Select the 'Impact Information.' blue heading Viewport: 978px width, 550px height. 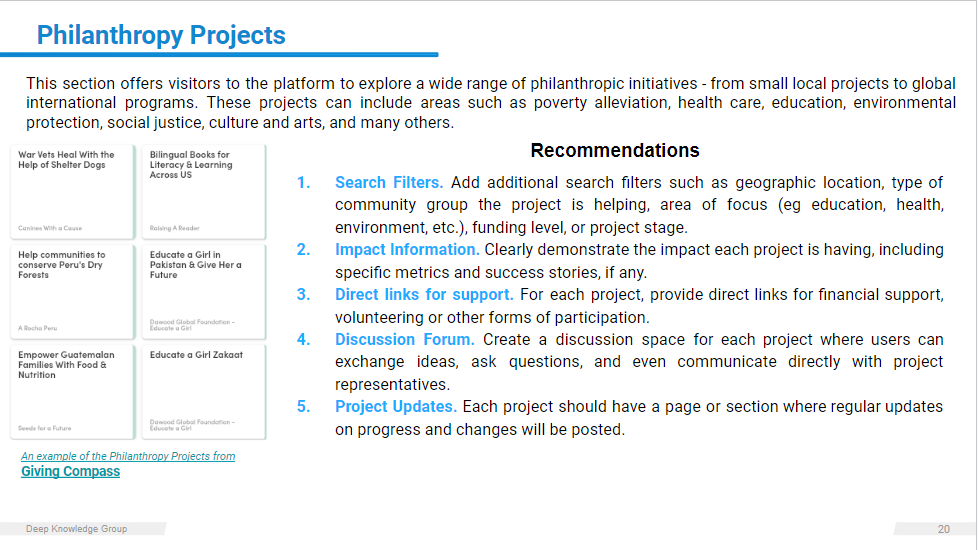pos(407,250)
